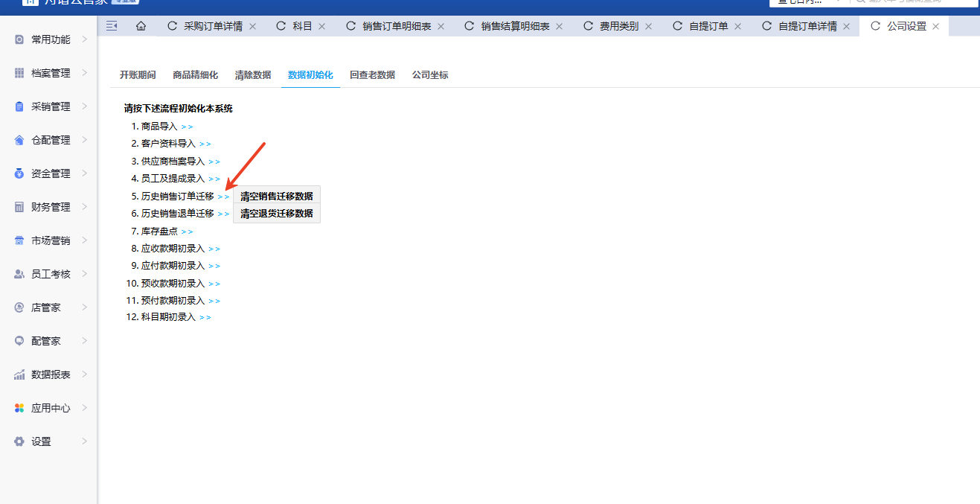Click 清空销售迁移数据 button
Image resolution: width=980 pixels, height=504 pixels.
[x=276, y=197]
